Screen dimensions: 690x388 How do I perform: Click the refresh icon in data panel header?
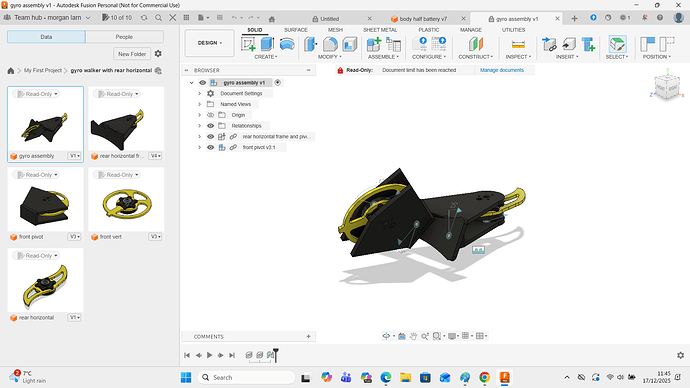[x=144, y=18]
